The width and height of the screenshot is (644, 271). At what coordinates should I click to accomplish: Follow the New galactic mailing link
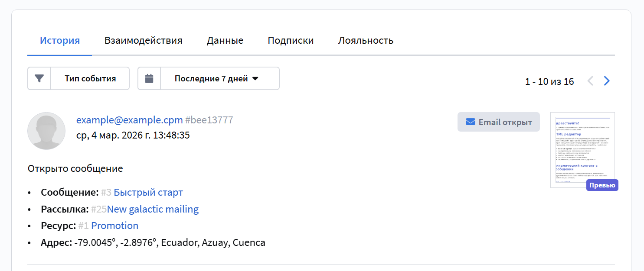tap(153, 209)
